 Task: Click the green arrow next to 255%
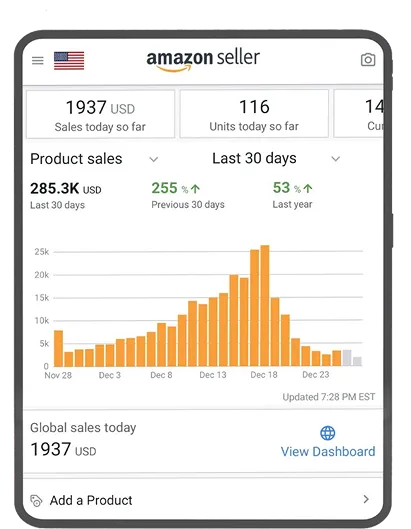(195, 189)
